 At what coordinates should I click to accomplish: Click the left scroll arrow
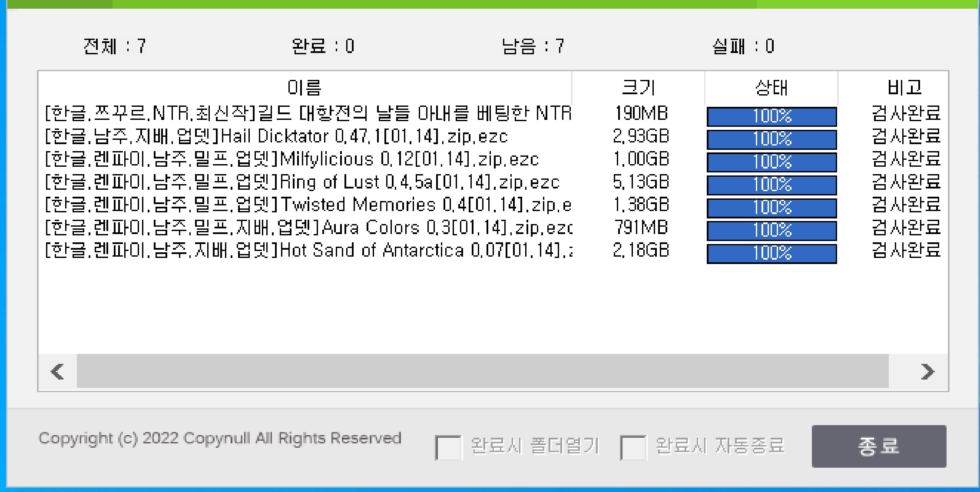point(58,371)
